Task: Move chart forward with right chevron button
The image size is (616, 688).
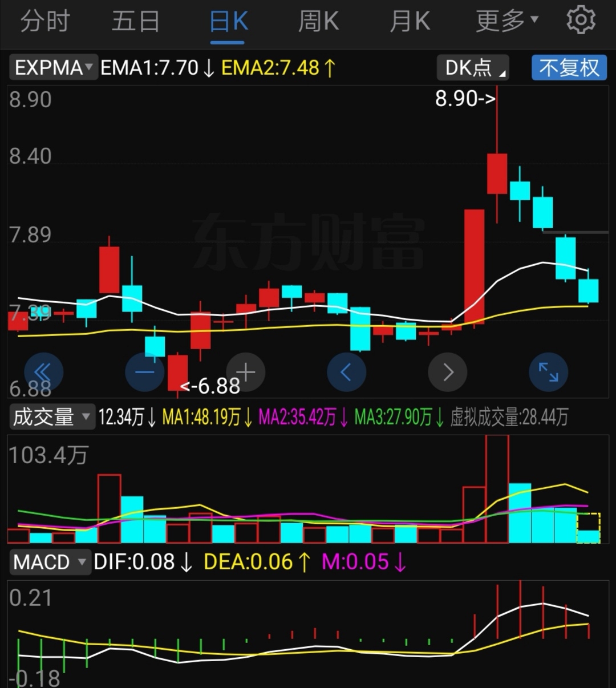Action: 448,373
